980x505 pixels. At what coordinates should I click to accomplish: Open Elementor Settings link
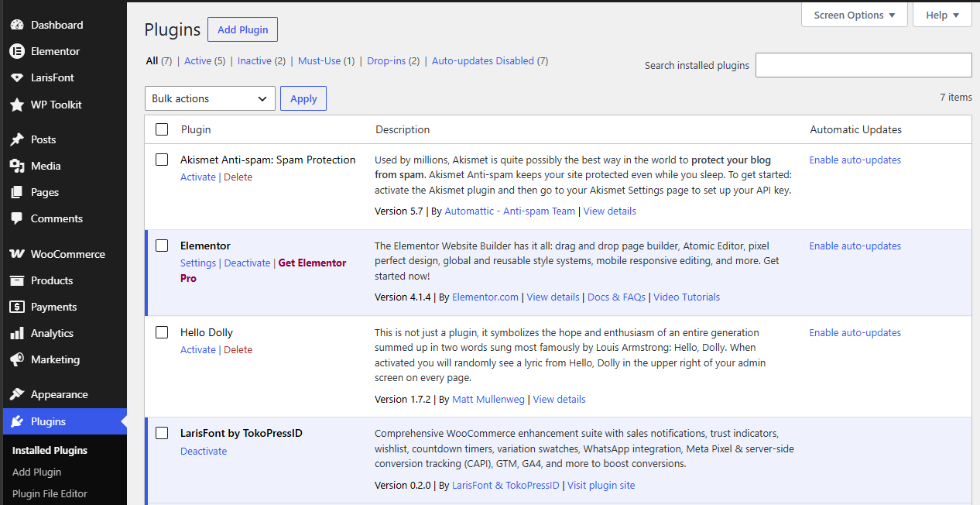click(x=198, y=263)
